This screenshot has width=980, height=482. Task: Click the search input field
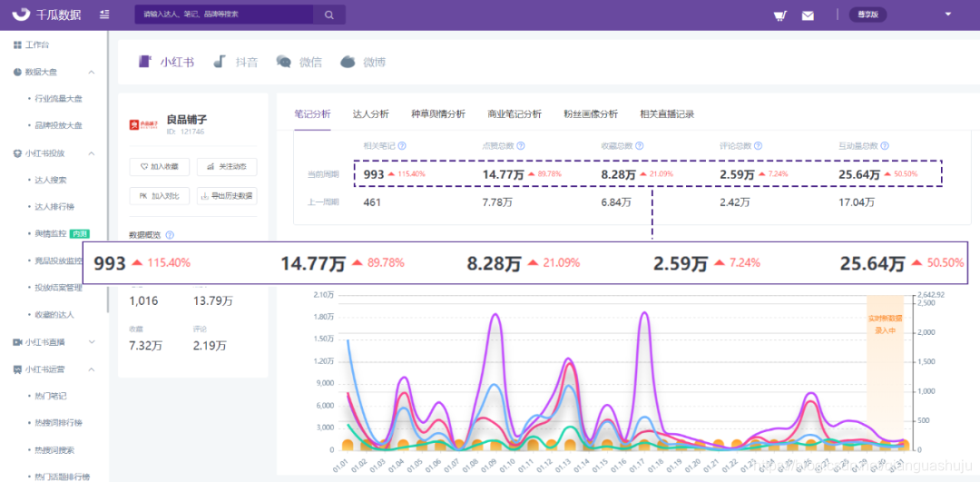[x=224, y=15]
